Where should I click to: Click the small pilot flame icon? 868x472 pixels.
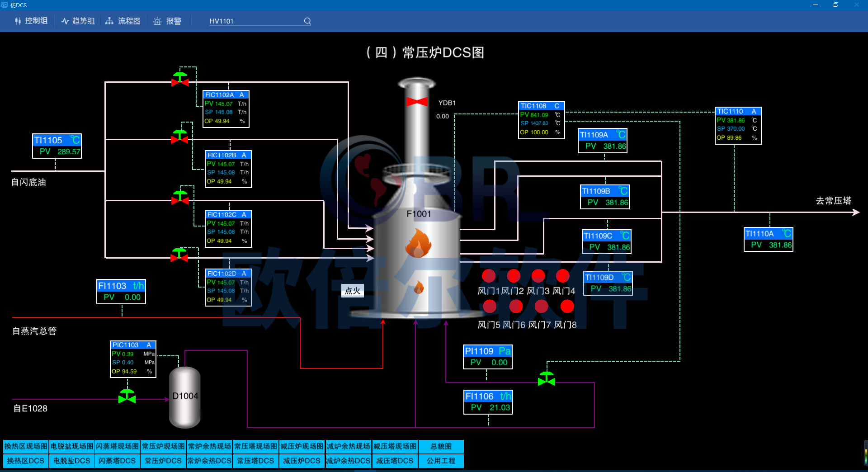click(x=419, y=287)
